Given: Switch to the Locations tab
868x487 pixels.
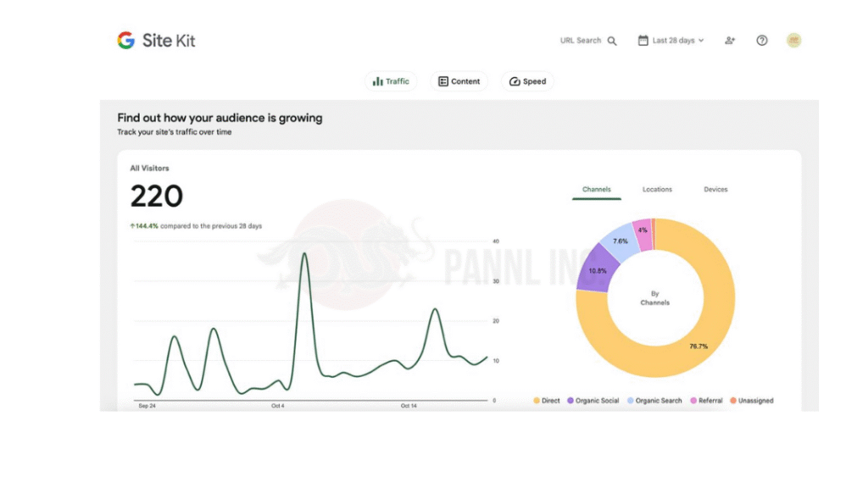Looking at the screenshot, I should pyautogui.click(x=657, y=190).
